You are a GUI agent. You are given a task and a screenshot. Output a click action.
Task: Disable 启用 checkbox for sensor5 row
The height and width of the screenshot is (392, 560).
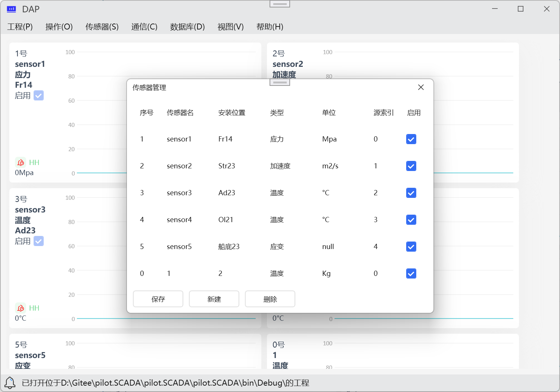click(411, 247)
